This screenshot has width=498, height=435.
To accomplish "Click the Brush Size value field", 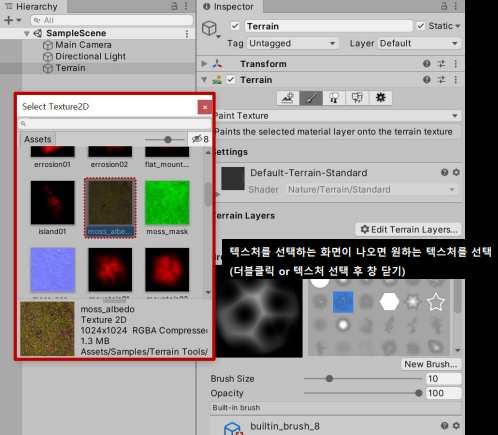I will point(444,379).
